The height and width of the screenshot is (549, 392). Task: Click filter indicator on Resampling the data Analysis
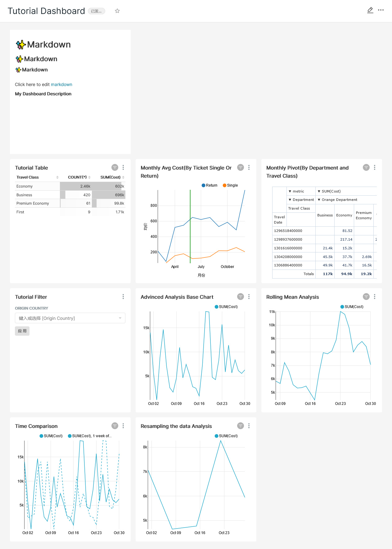click(x=241, y=426)
